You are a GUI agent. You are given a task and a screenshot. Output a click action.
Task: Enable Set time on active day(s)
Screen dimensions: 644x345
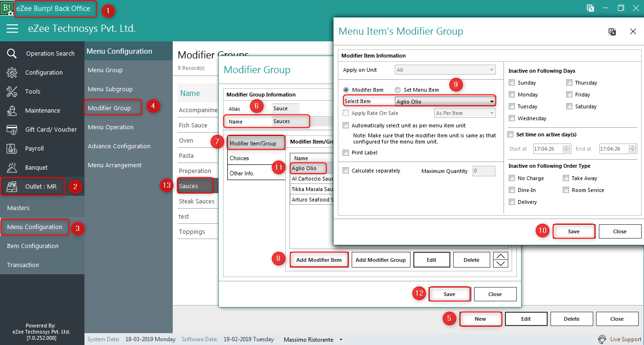pyautogui.click(x=511, y=134)
